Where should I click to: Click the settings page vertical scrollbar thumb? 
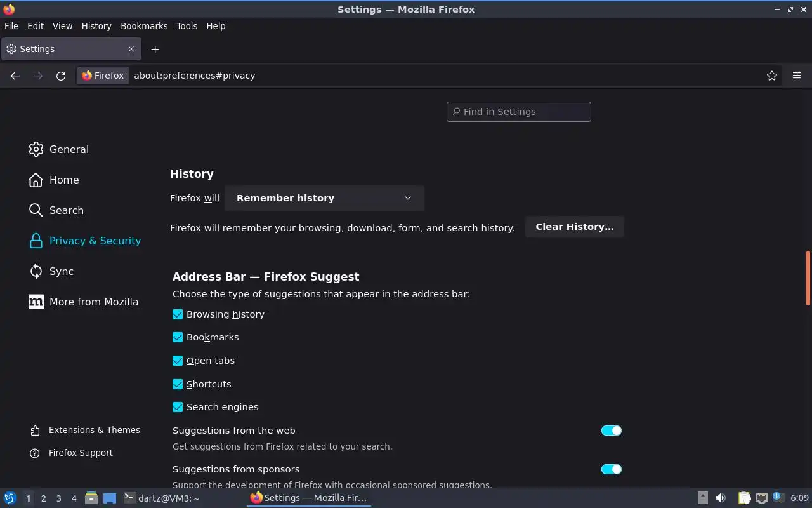(x=808, y=278)
